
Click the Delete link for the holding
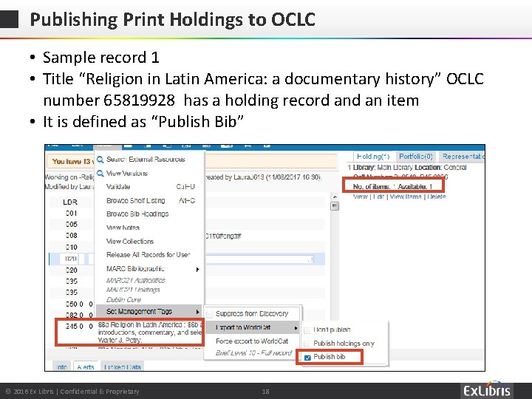pos(437,197)
